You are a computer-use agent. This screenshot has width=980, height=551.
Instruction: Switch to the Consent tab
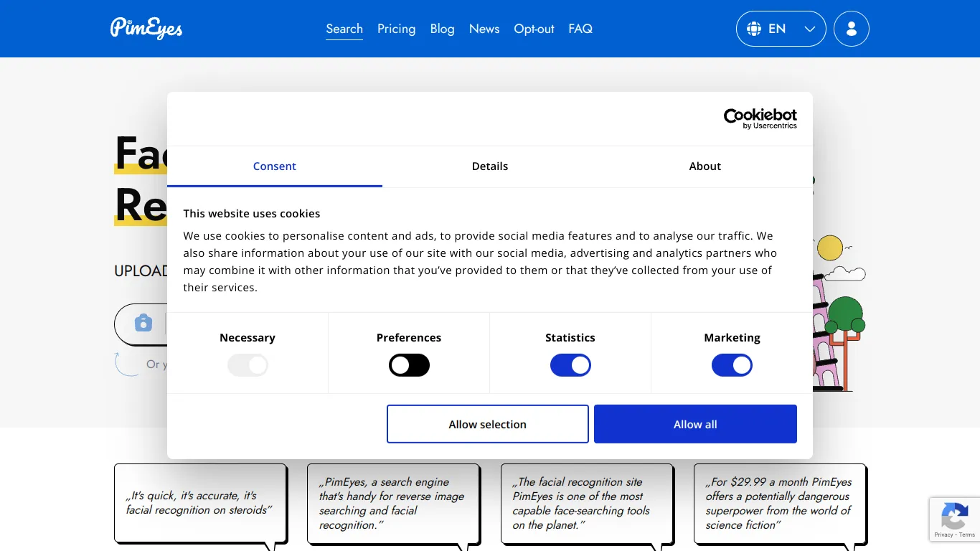[275, 166]
